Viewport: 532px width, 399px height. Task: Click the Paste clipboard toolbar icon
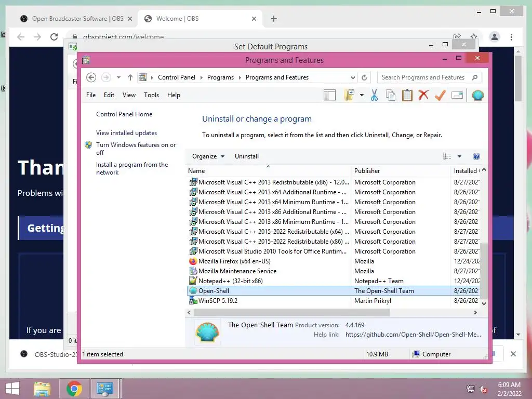(407, 96)
